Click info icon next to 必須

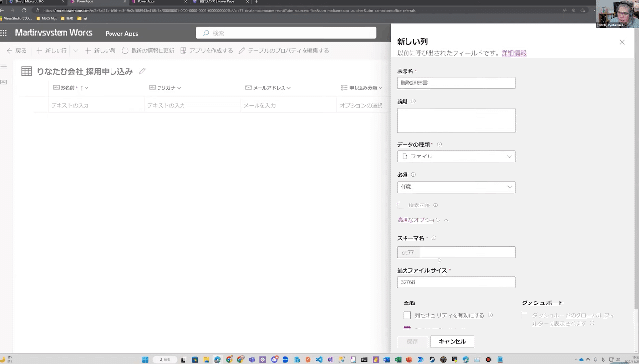coord(413,174)
